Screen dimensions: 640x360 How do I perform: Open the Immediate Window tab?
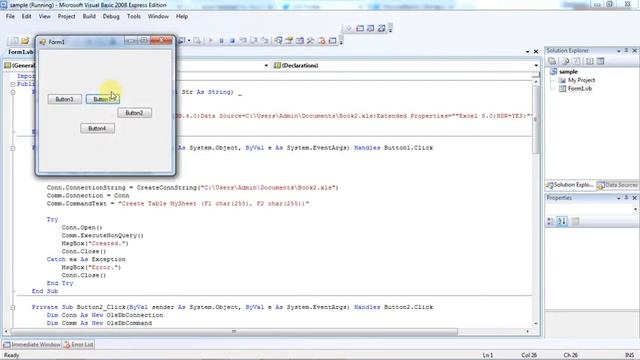coord(32,345)
